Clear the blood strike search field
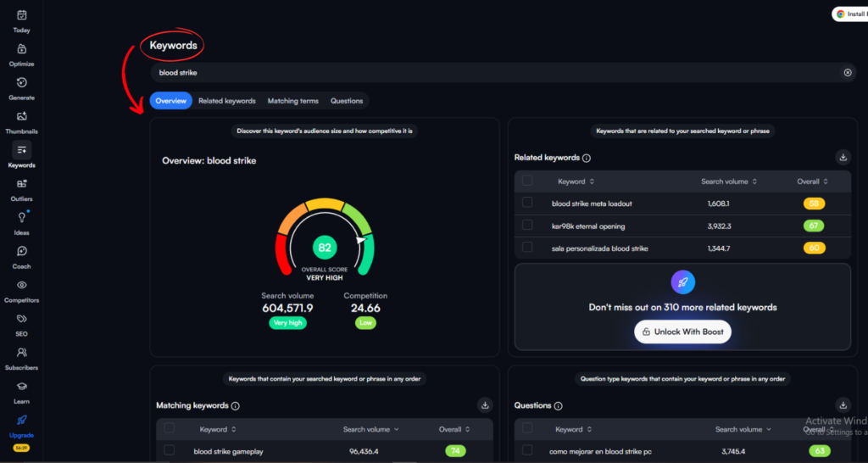This screenshot has width=868, height=463. [848, 73]
